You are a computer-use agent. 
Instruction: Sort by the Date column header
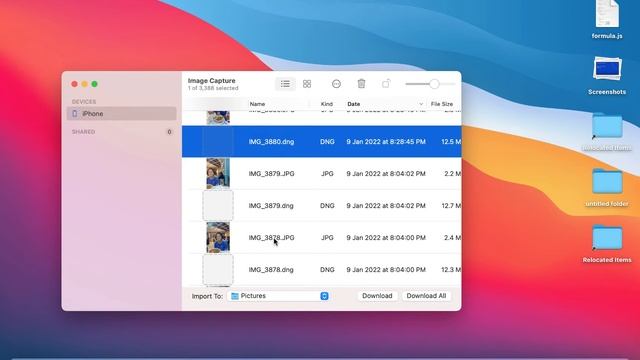coord(353,104)
